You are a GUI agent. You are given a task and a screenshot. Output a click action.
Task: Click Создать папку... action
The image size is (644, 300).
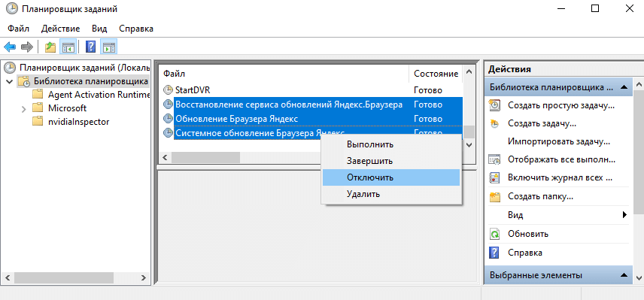[540, 196]
